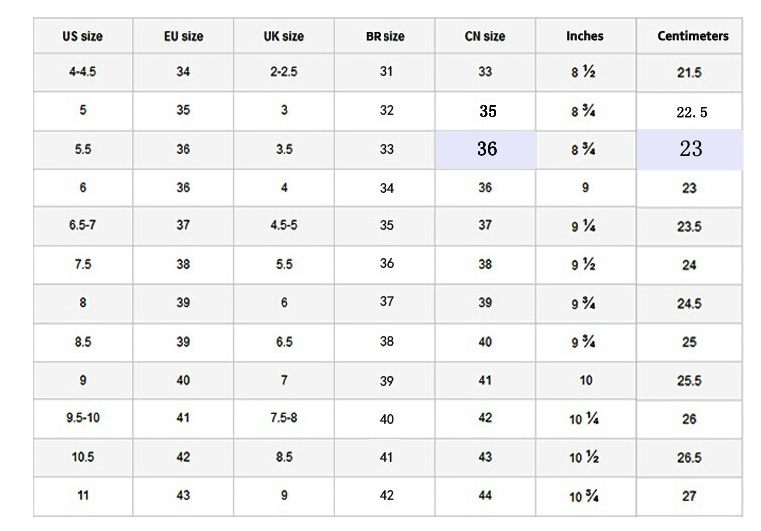
Task: Click the US size 6.5-7 cell
Action: click(83, 225)
